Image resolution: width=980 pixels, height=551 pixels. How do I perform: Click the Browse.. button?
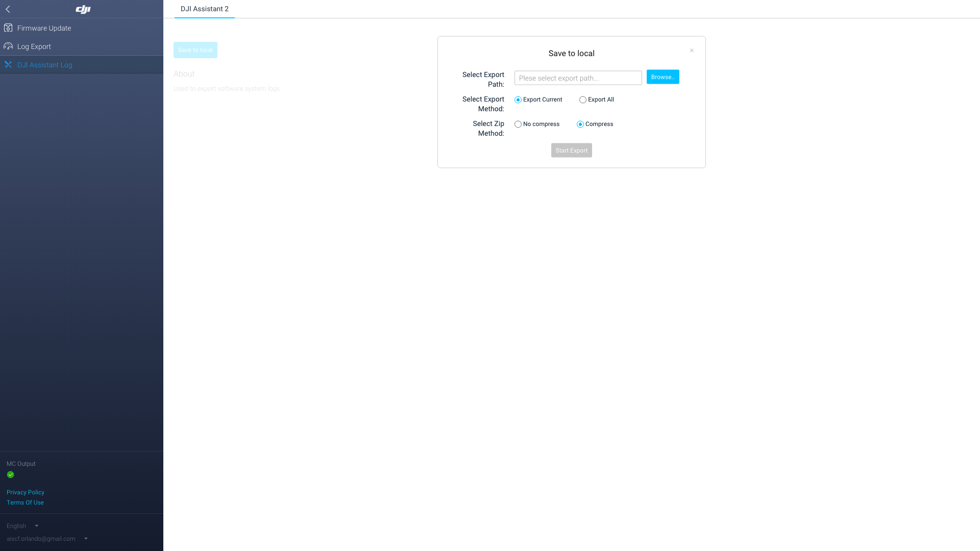click(x=663, y=77)
